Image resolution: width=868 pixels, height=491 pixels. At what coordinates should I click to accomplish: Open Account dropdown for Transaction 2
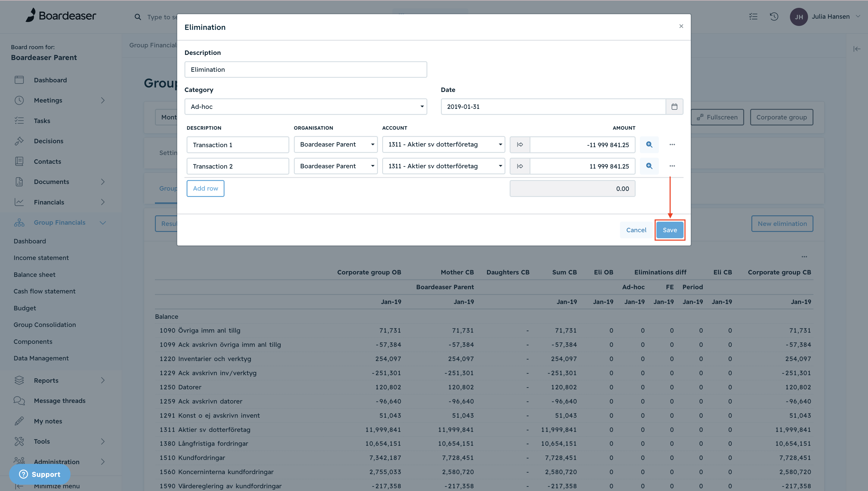pos(443,166)
